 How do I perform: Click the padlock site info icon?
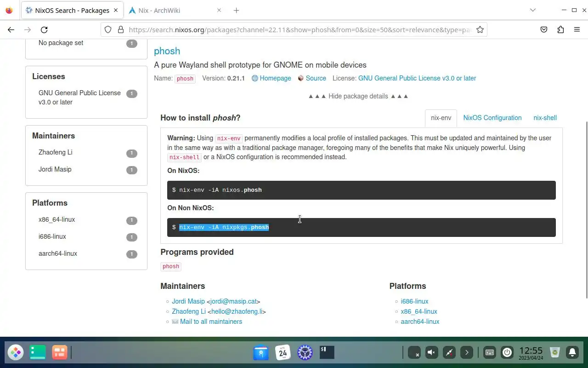coord(121,29)
